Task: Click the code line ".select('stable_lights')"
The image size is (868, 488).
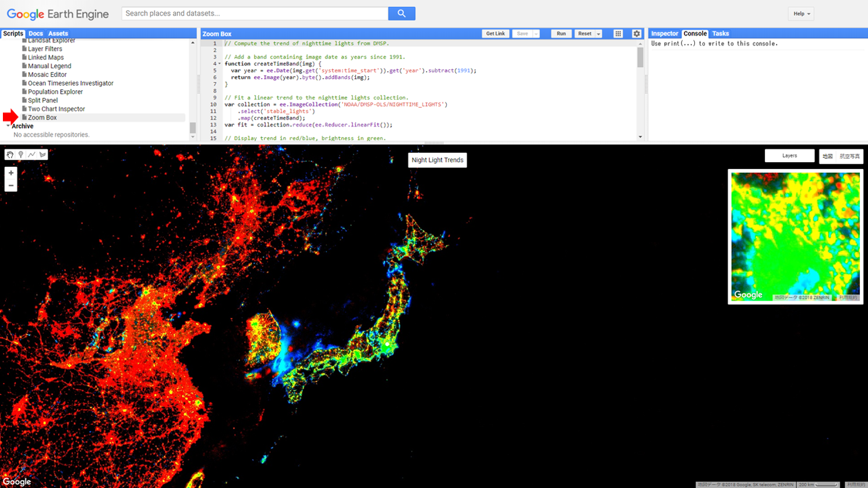Action: tap(276, 111)
